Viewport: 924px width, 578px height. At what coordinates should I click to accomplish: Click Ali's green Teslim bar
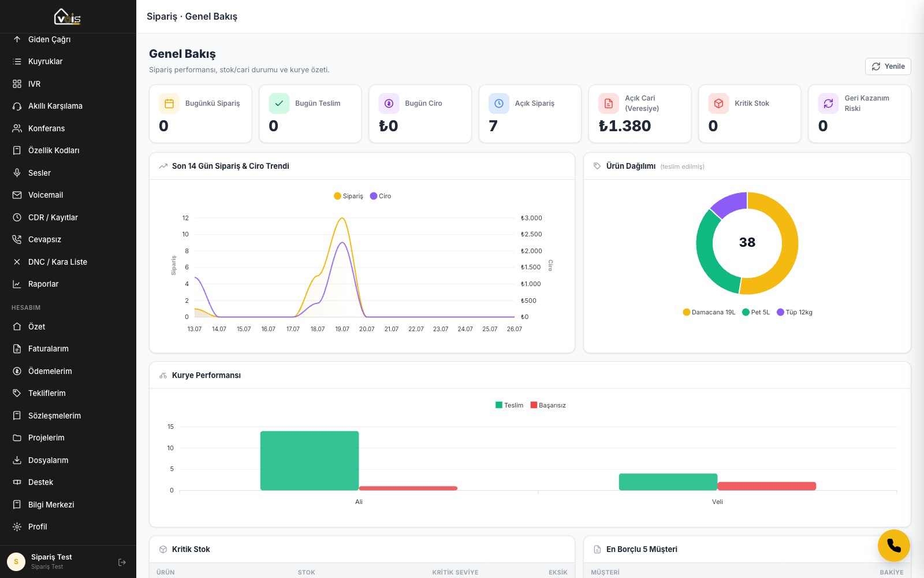pos(310,461)
